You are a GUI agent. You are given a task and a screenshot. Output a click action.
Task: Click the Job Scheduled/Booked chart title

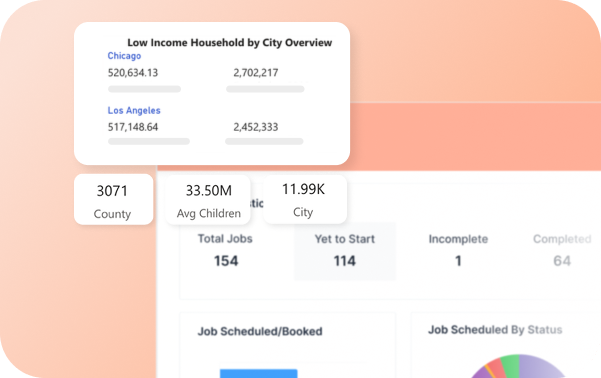(260, 331)
